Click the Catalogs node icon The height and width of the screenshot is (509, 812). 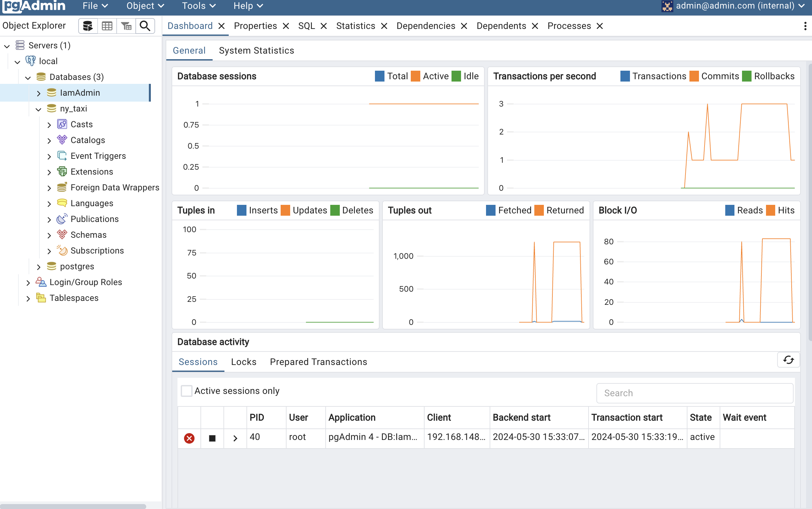coord(62,140)
